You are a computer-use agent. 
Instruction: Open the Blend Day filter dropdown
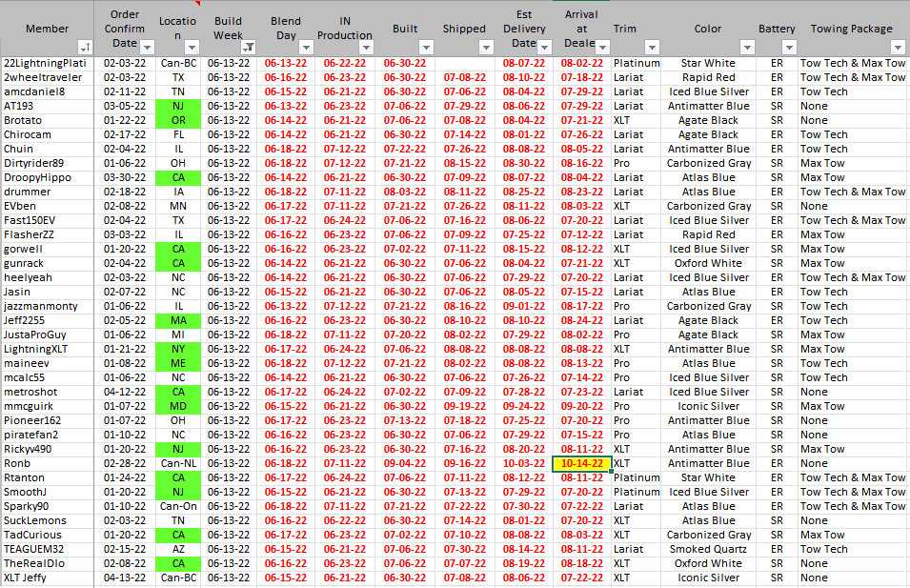coord(305,47)
